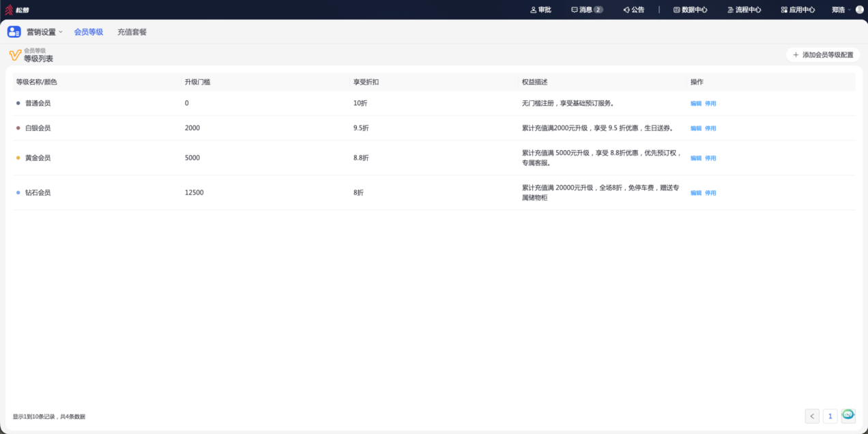Select the 白银会员 name cell

point(38,128)
